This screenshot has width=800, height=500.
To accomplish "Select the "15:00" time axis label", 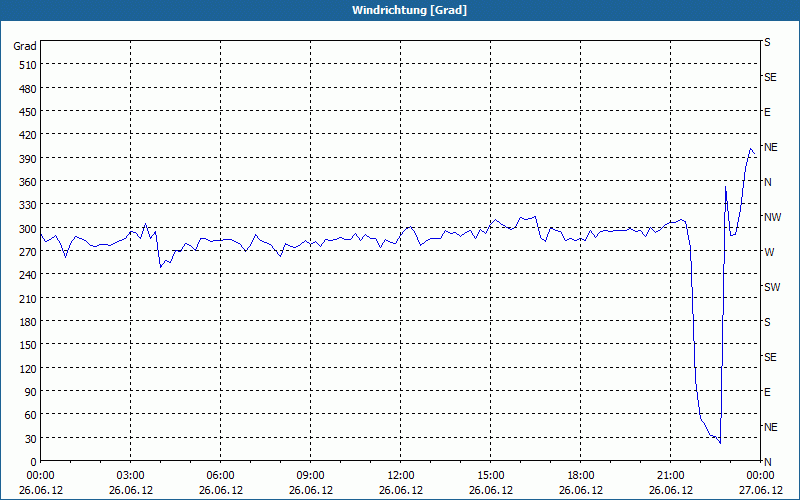I will click(491, 476).
